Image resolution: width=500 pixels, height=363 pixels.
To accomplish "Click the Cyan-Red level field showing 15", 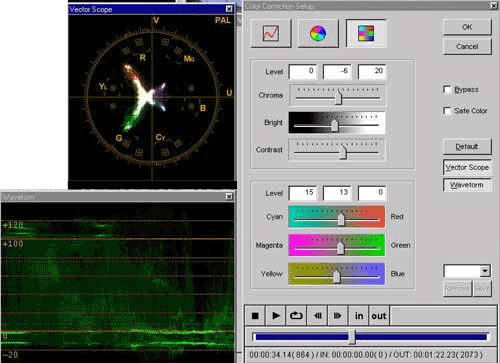I will point(303,193).
